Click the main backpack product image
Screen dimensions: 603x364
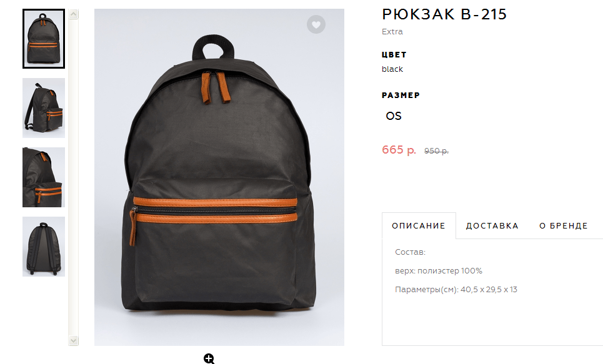[x=219, y=177]
